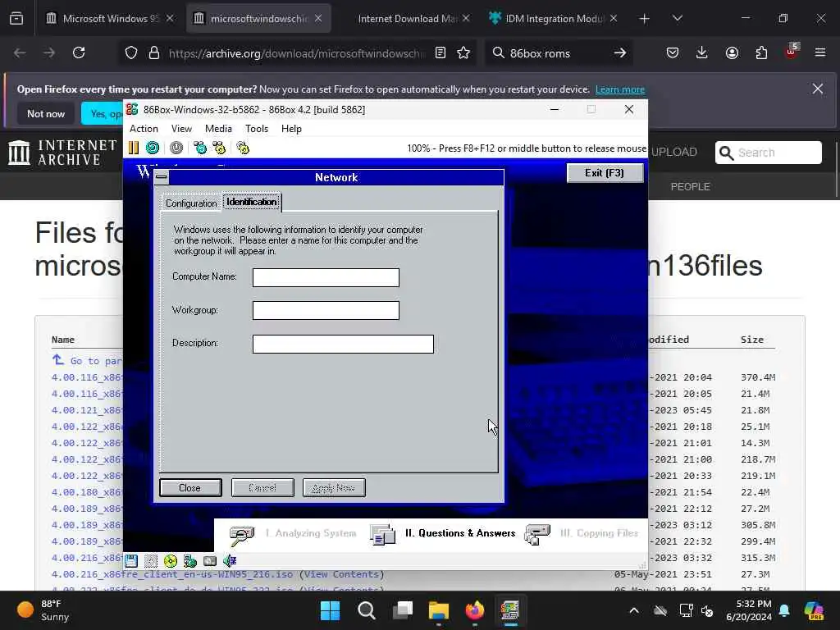840x630 pixels.
Task: Click the PEOPLE navigation link
Action: click(x=690, y=186)
